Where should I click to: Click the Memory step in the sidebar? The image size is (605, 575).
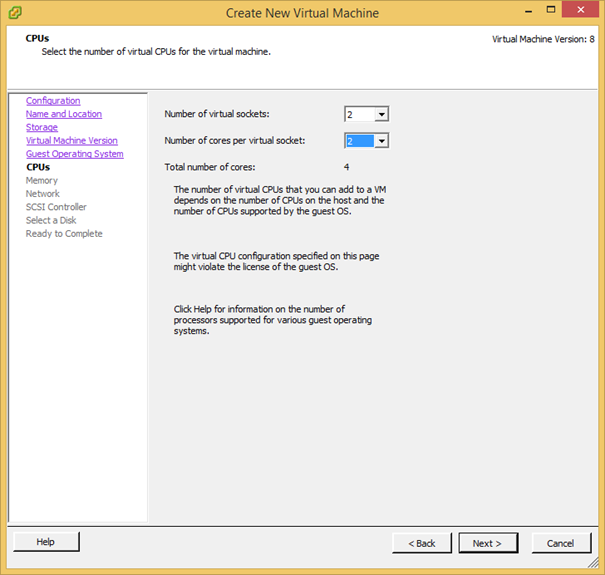click(42, 181)
